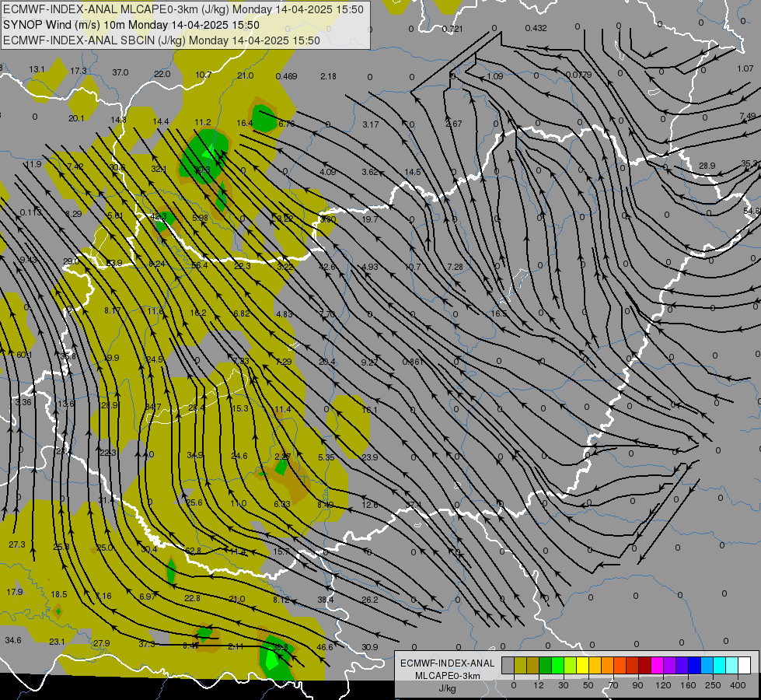The image size is (761, 700).
Task: Click the 120 tick label on legend scale
Action: point(663,685)
